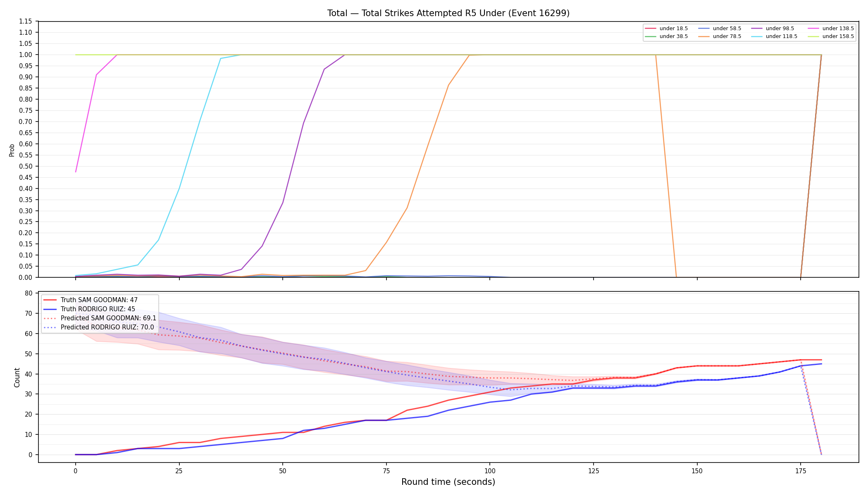The width and height of the screenshot is (868, 496).
Task: Click the 100 tick on time axis
Action: [x=490, y=471]
